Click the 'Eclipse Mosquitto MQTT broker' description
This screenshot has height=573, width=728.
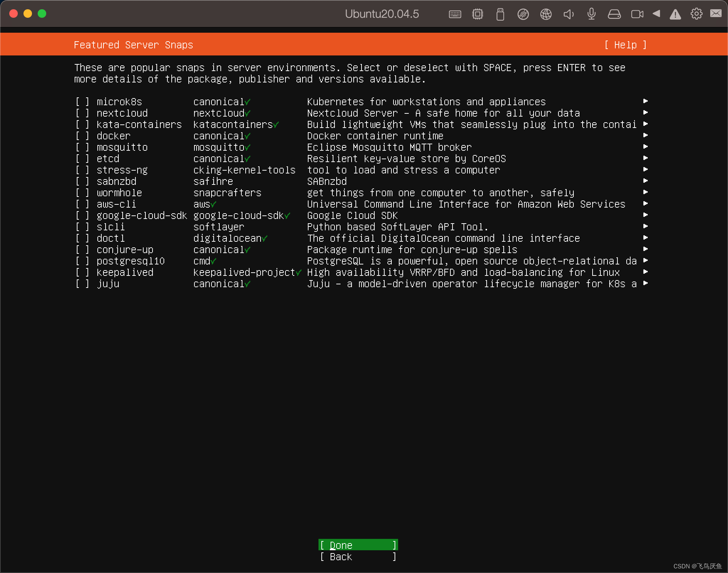point(390,148)
